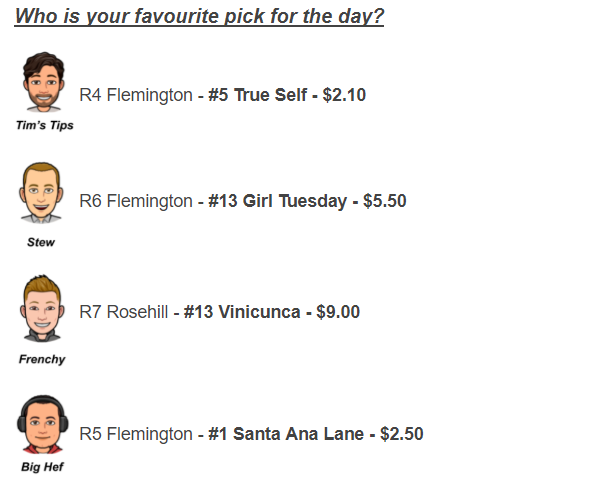Viewport: 607px width, 492px height.
Task: Click the Stew name caption
Action: 41,242
